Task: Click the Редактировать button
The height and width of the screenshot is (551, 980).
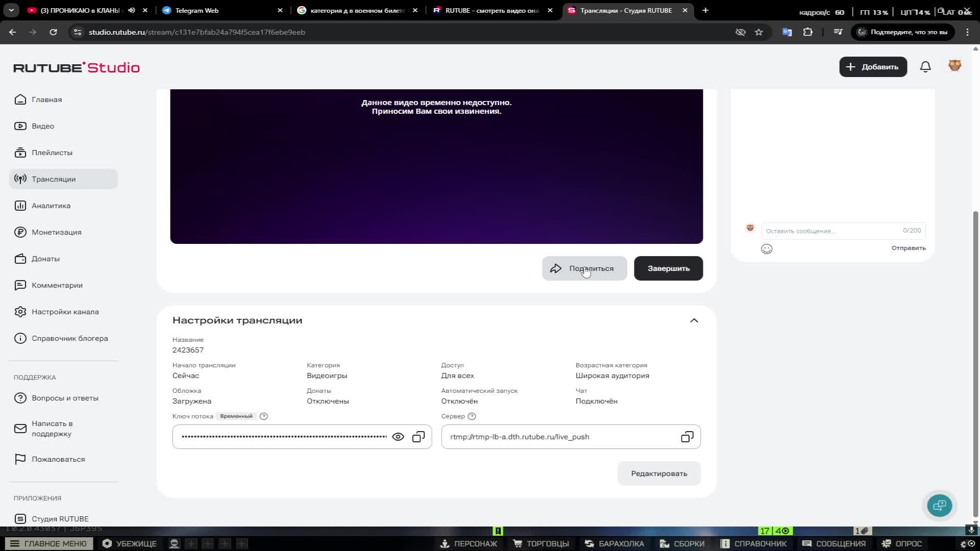Action: [659, 473]
